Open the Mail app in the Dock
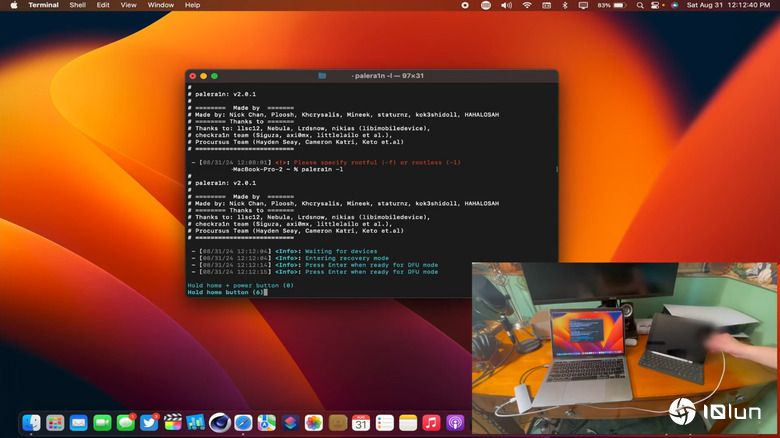 pos(79,423)
